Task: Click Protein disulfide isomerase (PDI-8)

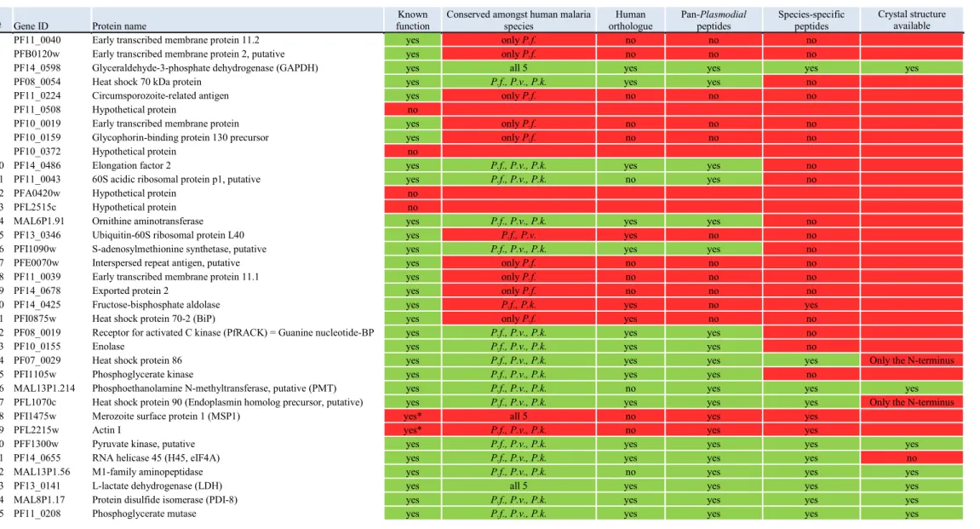Action: (x=165, y=499)
